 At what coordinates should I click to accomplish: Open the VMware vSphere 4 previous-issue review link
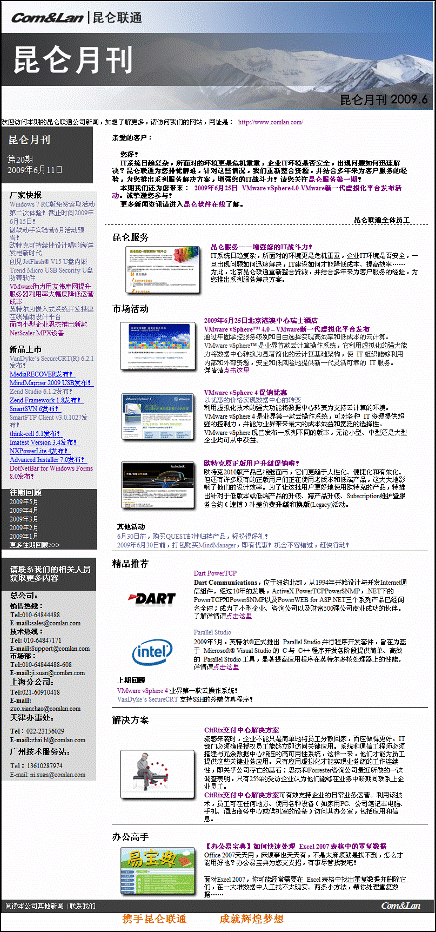pos(177,691)
